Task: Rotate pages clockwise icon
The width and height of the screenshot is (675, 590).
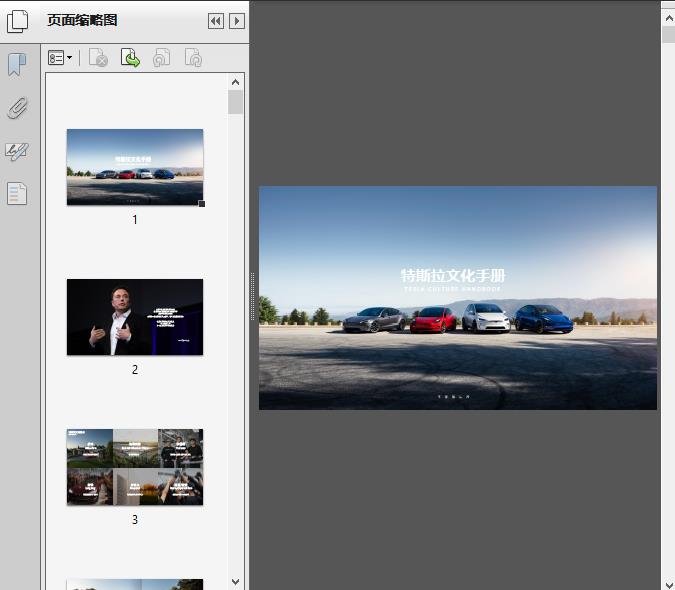Action: click(x=193, y=59)
